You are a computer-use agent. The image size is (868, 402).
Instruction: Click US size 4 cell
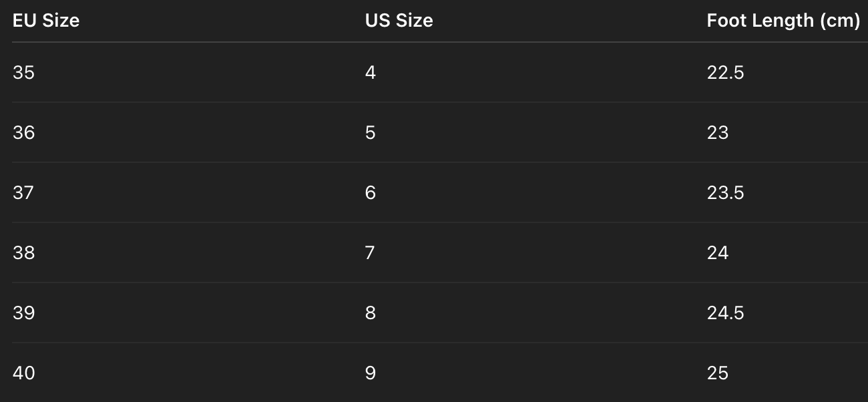[x=371, y=72]
